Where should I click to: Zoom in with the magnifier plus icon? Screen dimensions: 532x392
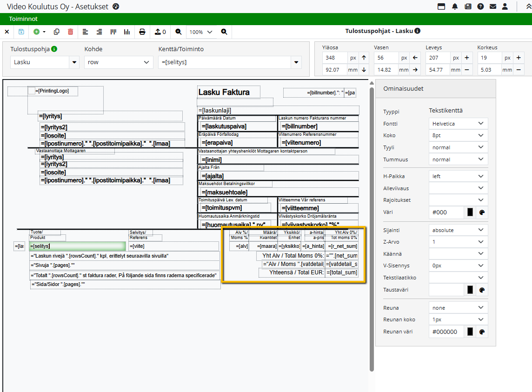coord(224,32)
